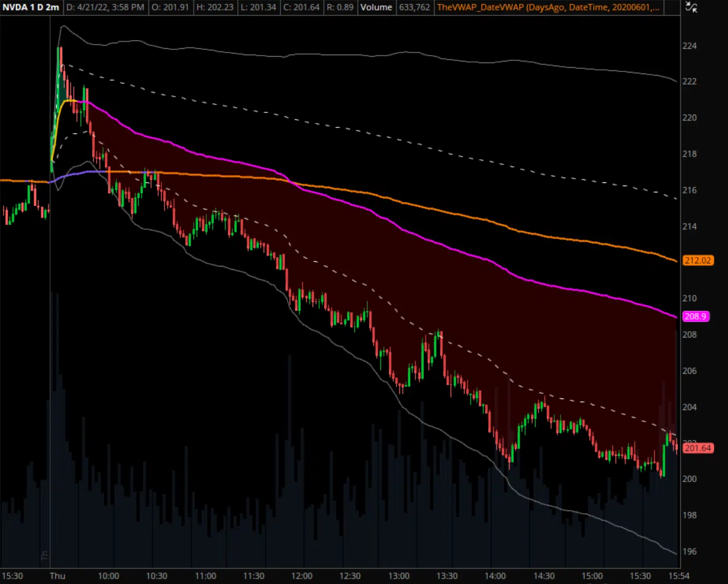Open the TheVWAP_DateVWAP study label
The height and width of the screenshot is (584, 728).
coord(548,7)
